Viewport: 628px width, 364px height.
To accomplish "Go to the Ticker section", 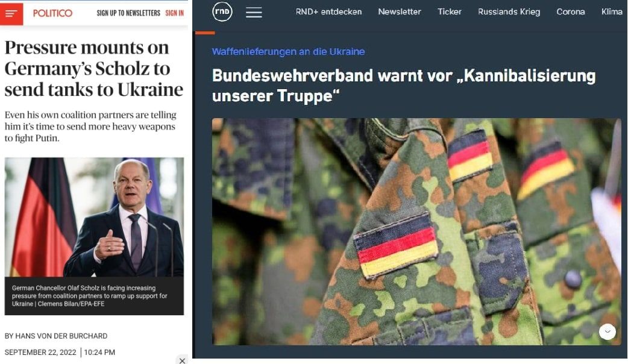I will (450, 11).
